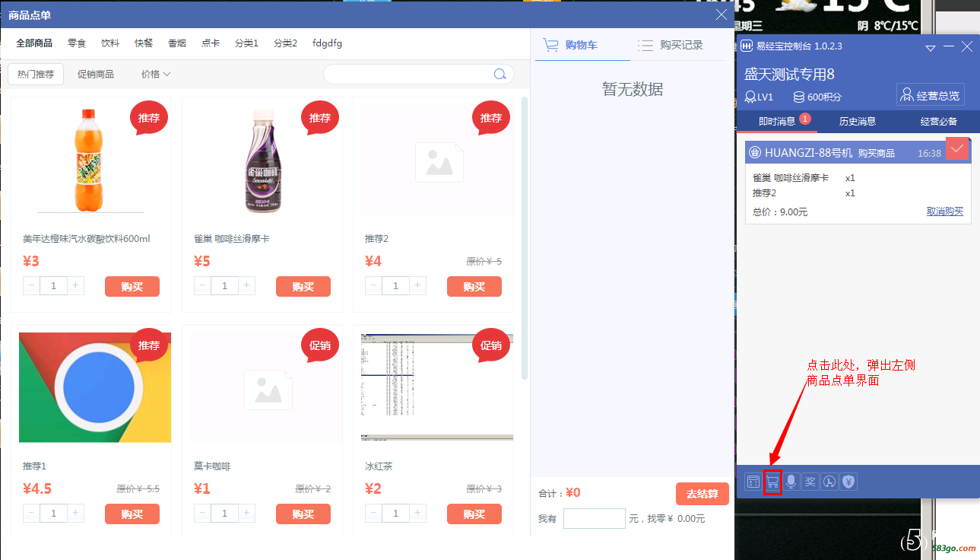Toggle the 促销商品 filter
This screenshot has height=560, width=980.
pyautogui.click(x=96, y=75)
